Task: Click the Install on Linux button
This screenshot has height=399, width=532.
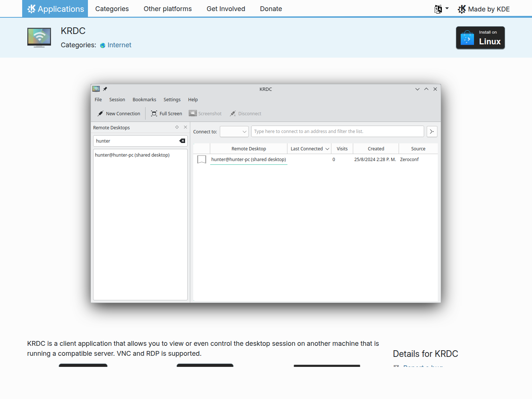Action: tap(480, 38)
